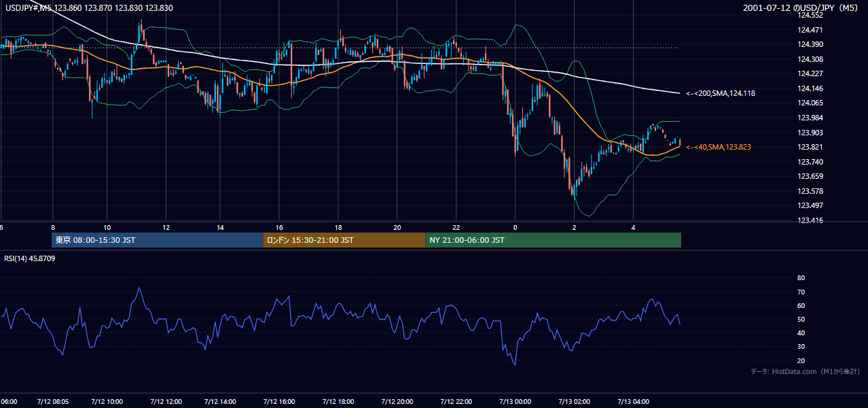Click the RSI scale level 80

(801, 278)
